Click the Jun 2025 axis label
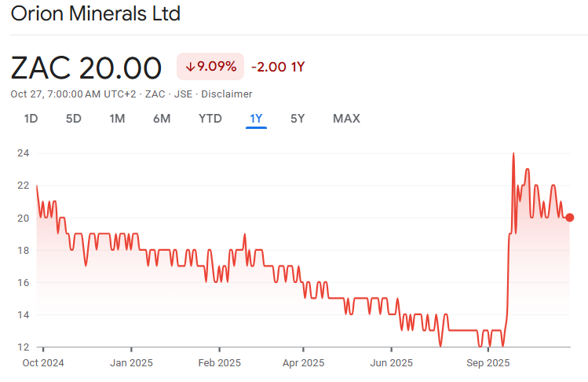 pos(391,363)
